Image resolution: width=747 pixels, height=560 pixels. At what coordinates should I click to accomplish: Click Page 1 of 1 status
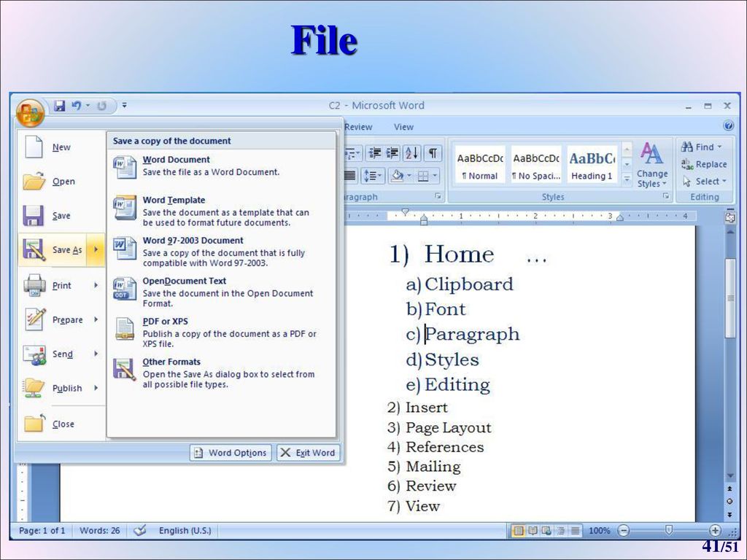point(42,531)
